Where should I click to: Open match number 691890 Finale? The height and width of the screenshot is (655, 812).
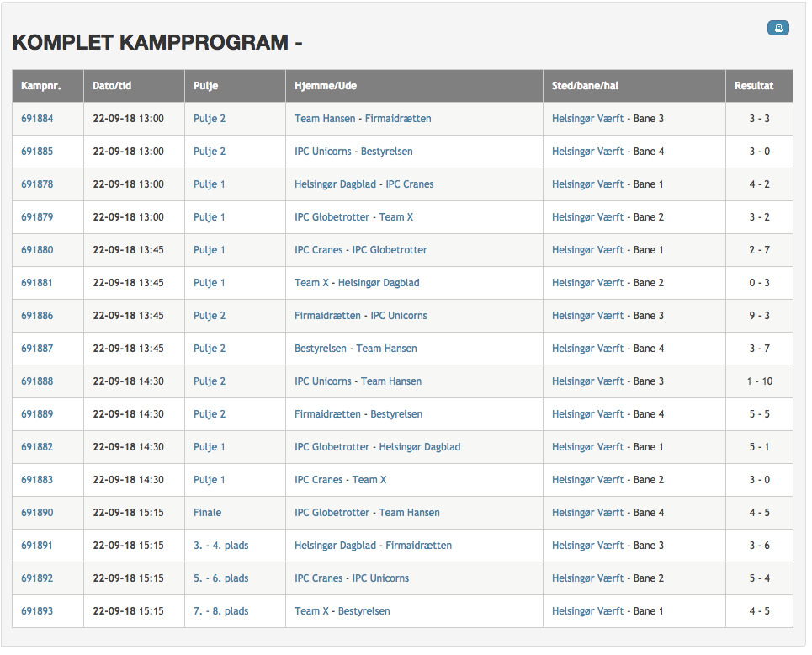(37, 513)
